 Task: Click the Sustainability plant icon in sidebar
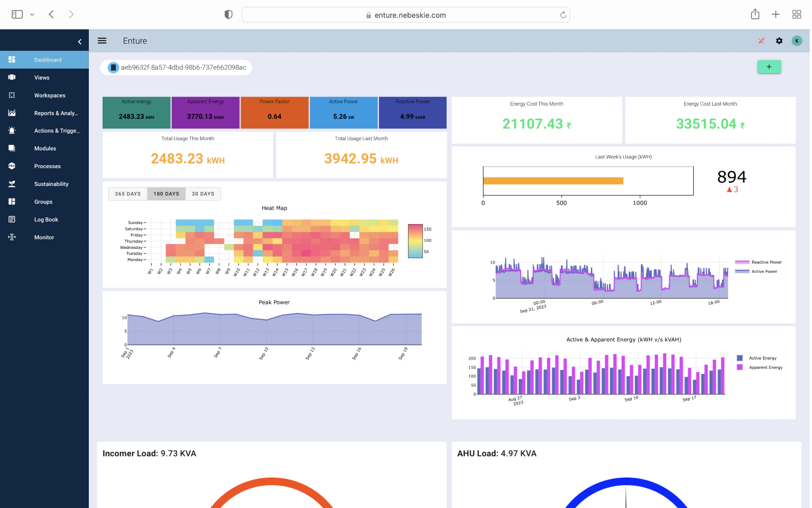pos(12,184)
